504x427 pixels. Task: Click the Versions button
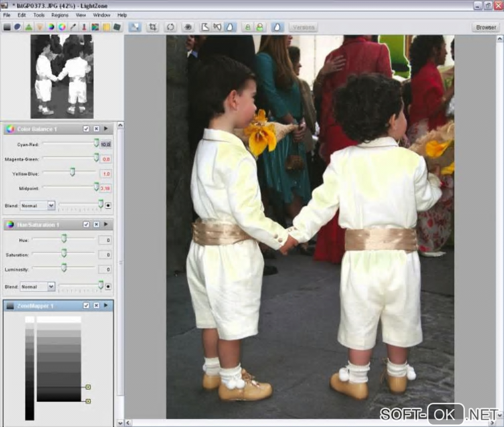303,27
